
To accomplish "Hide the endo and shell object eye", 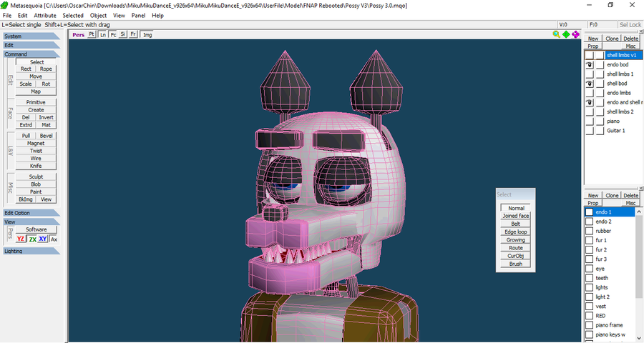I will pyautogui.click(x=590, y=102).
